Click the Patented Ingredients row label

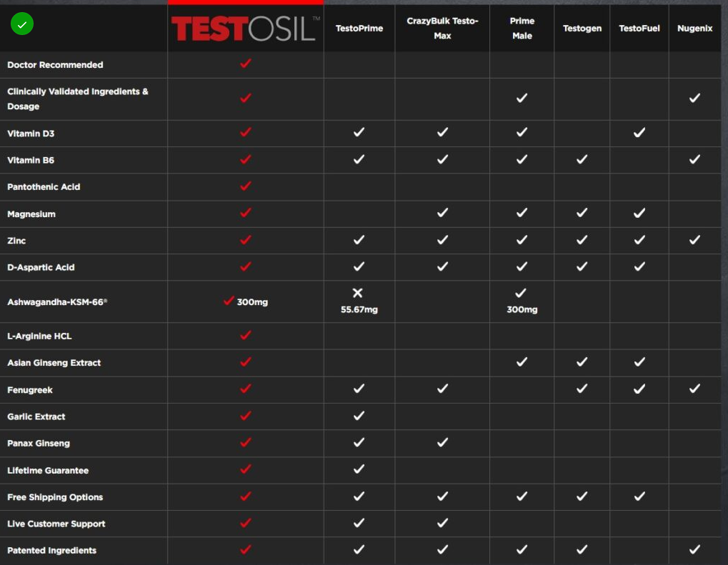click(x=51, y=551)
